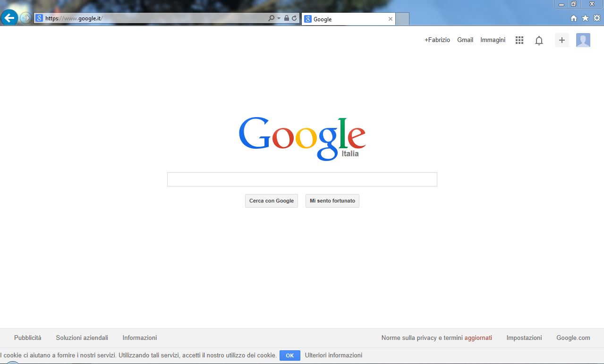Open Favorites with the star icon
This screenshot has width=604, height=364.
585,18
